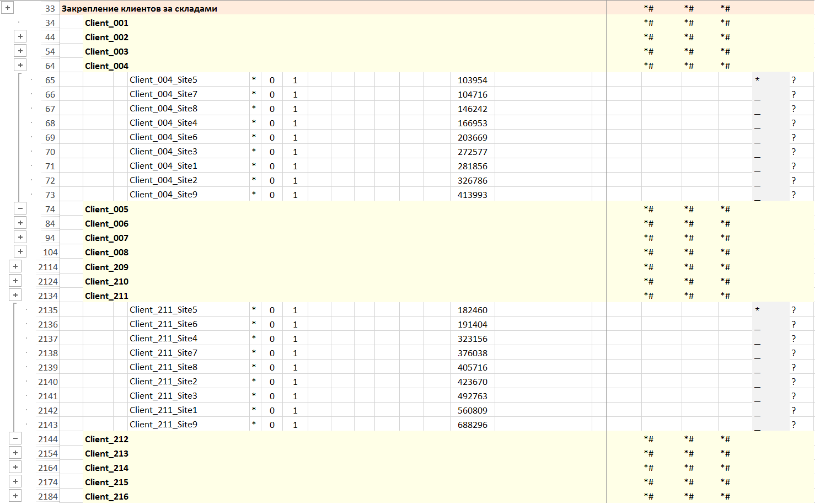Click the cell containing value 413993
820x504 pixels.
pos(472,195)
